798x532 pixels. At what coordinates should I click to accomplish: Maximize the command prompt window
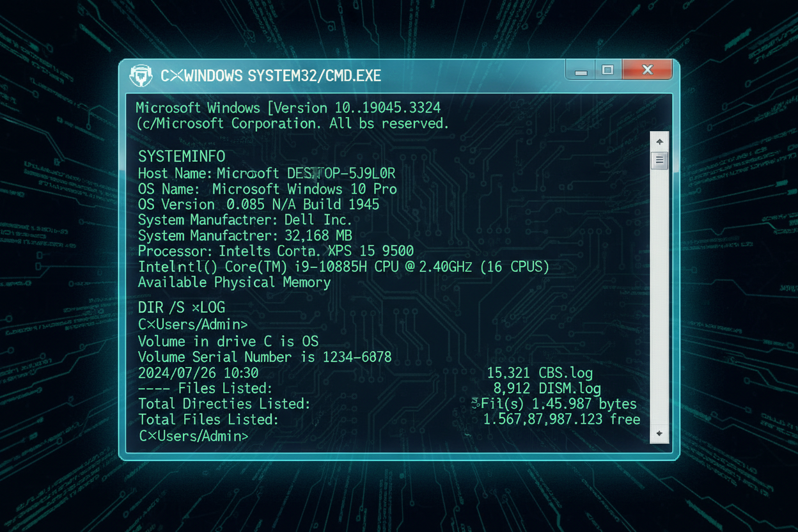click(x=608, y=70)
